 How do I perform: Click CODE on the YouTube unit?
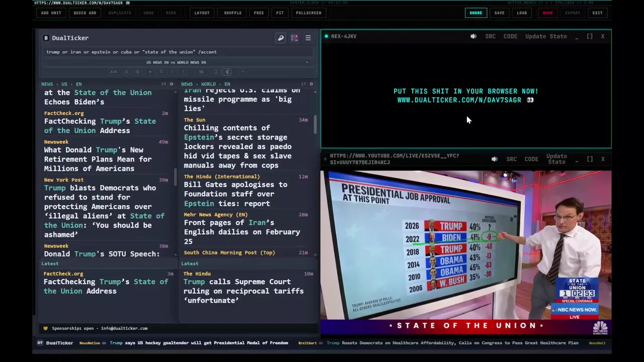pos(531,159)
